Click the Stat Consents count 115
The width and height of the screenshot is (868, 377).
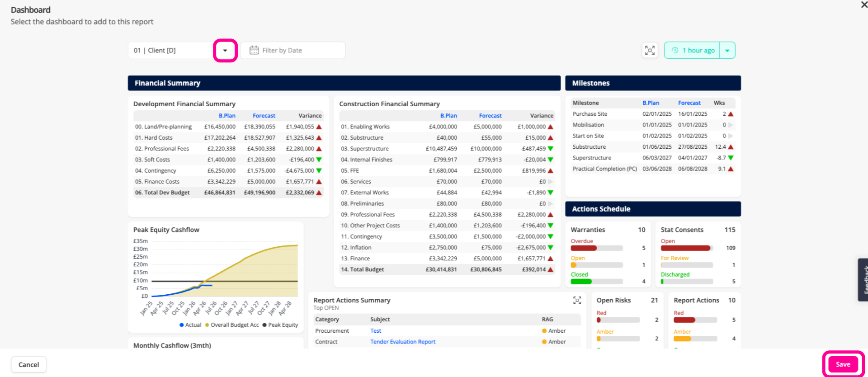pos(730,230)
